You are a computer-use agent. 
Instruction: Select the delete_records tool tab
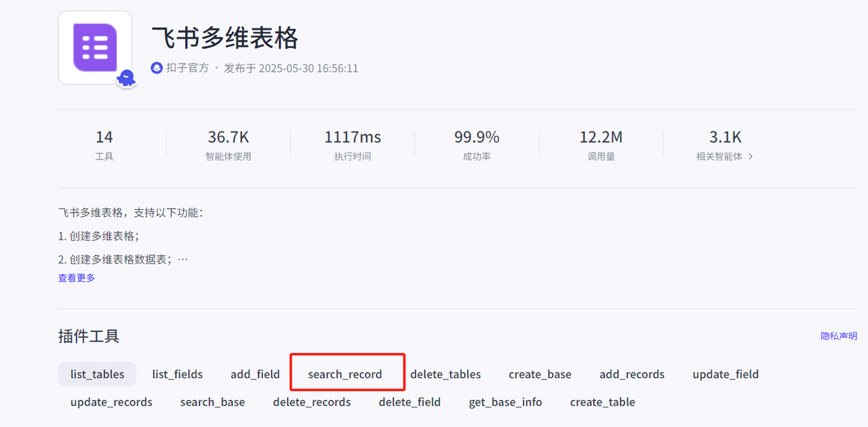312,402
